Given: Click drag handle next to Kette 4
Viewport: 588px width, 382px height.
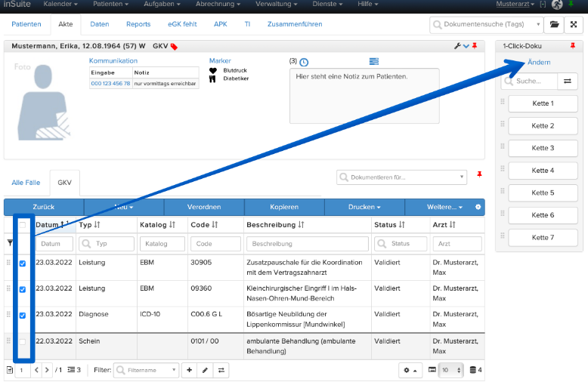Looking at the screenshot, I should coord(503,168).
